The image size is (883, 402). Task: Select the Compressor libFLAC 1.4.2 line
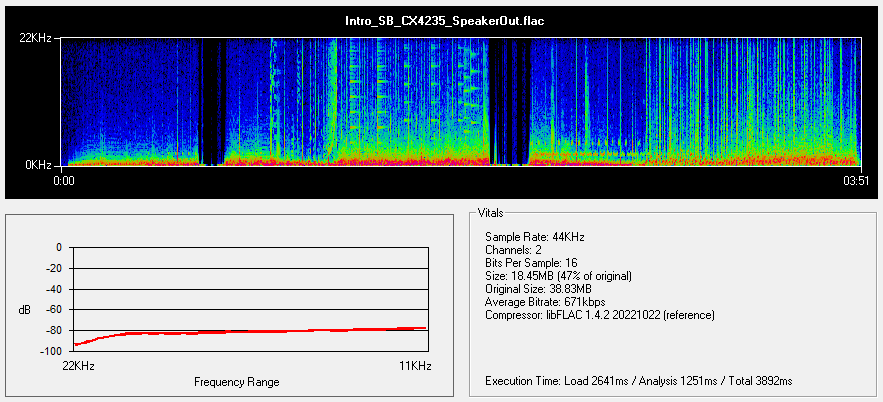(x=600, y=315)
